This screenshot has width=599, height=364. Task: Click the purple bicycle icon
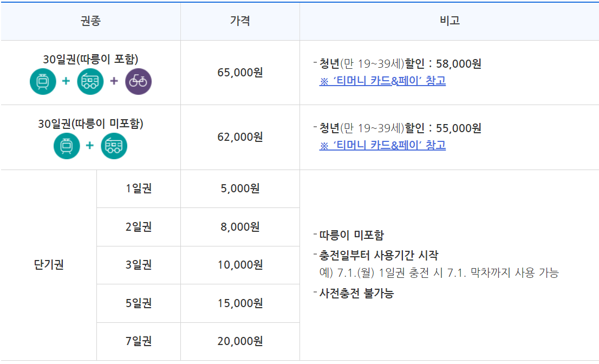tap(138, 81)
